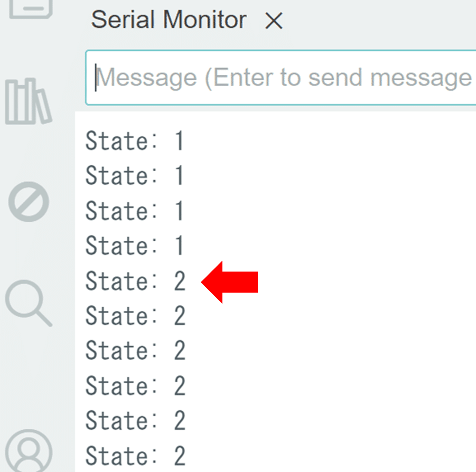Select the second State: 1 output line
Image resolution: width=476 pixels, height=472 pixels.
point(135,175)
